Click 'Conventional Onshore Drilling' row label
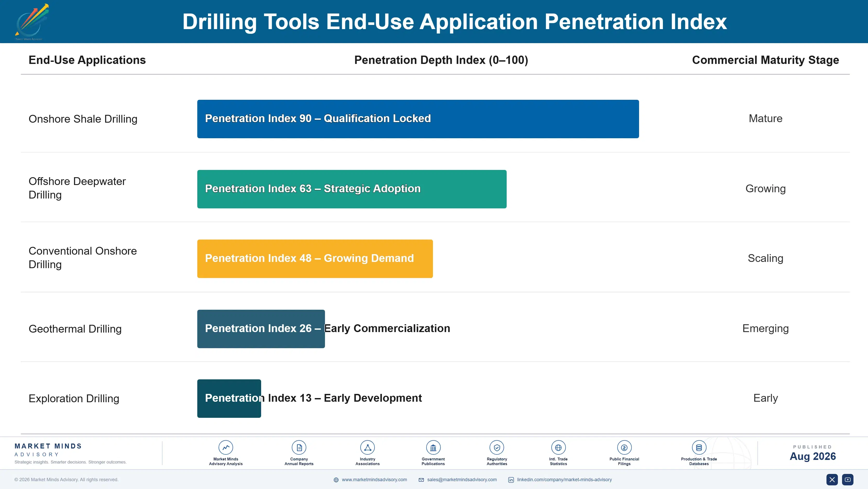 [83, 258]
